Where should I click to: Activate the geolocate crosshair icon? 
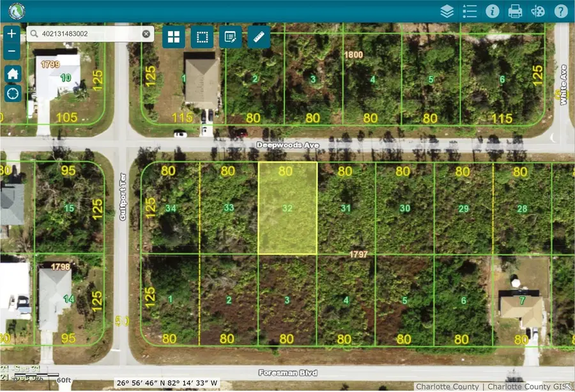11,94
